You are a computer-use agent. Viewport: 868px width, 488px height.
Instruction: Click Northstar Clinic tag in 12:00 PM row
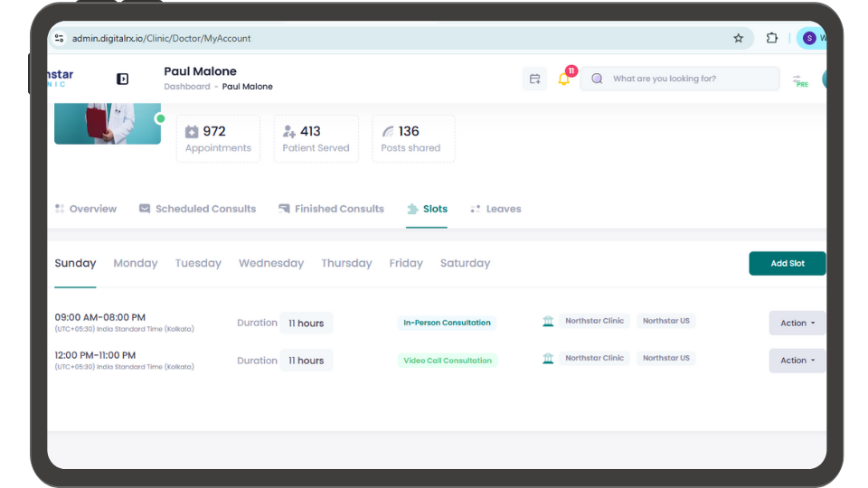pos(595,358)
